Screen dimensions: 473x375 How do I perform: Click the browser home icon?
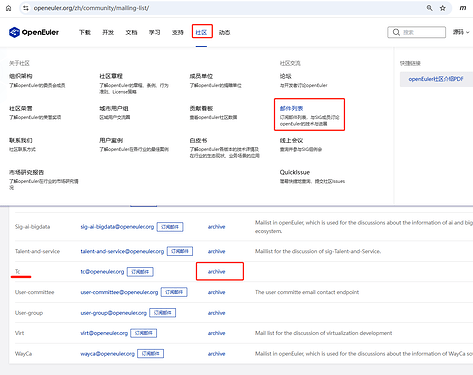click(8, 8)
